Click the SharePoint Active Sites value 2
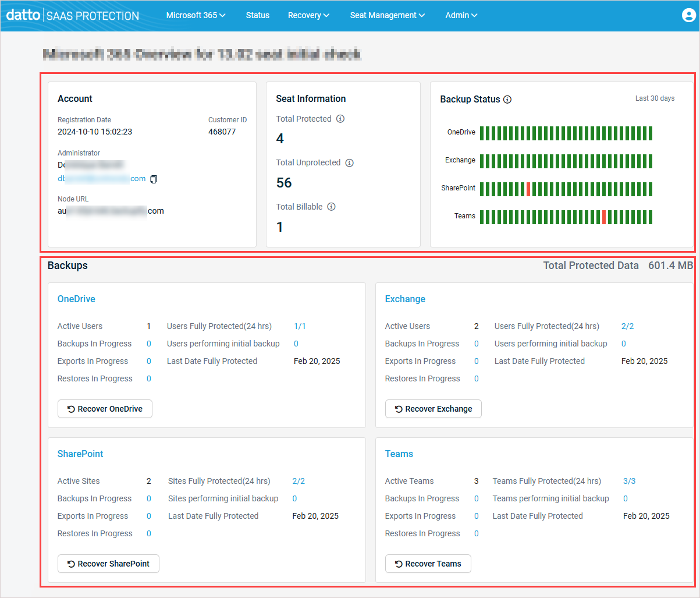This screenshot has height=598, width=700. (149, 481)
